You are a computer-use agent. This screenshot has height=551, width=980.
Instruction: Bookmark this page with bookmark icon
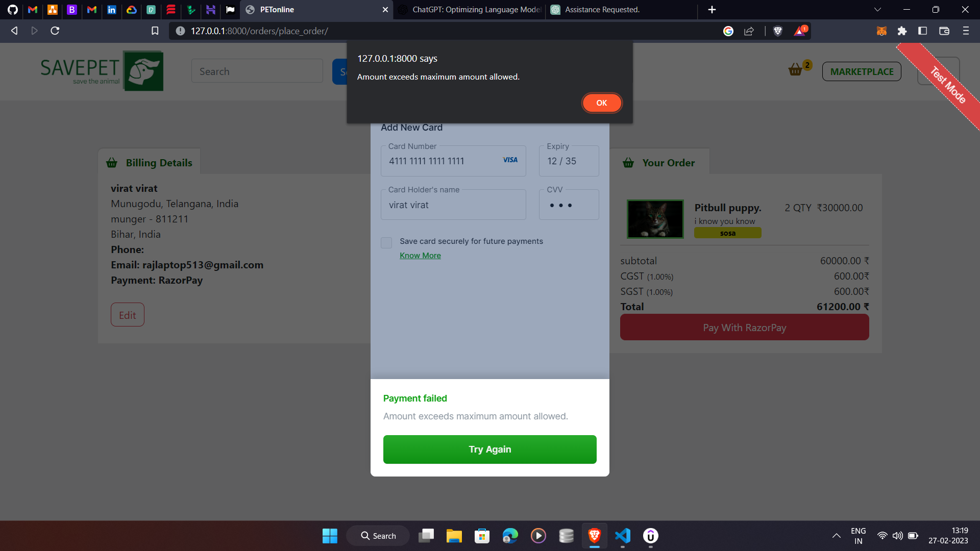pyautogui.click(x=155, y=31)
